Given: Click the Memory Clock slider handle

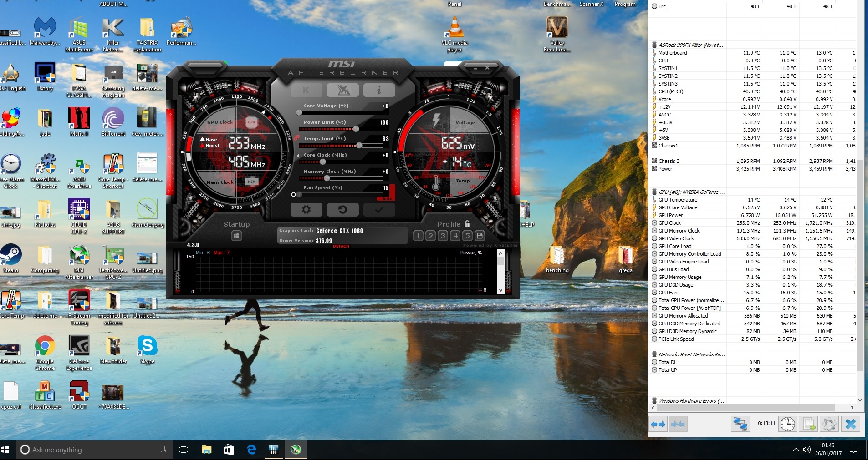Looking at the screenshot, I should pyautogui.click(x=327, y=178).
